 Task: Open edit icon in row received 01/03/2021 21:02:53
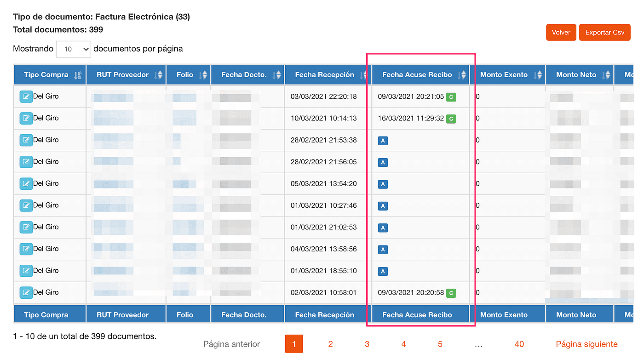click(x=26, y=227)
